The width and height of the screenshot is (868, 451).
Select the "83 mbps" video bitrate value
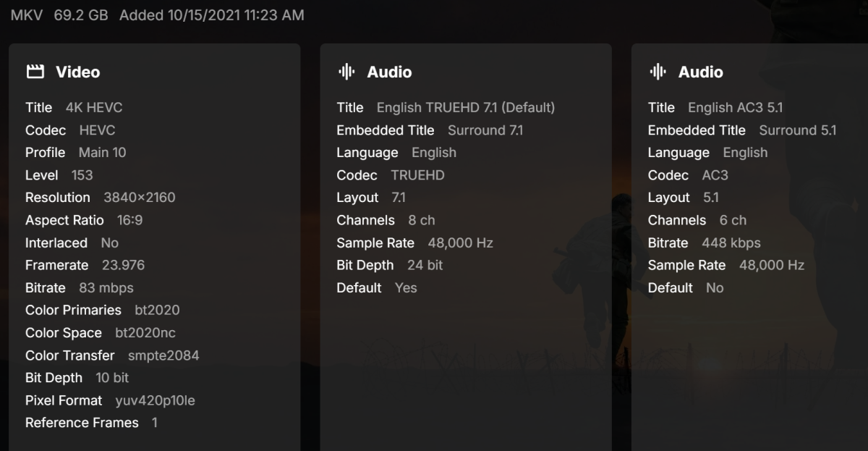(x=106, y=287)
